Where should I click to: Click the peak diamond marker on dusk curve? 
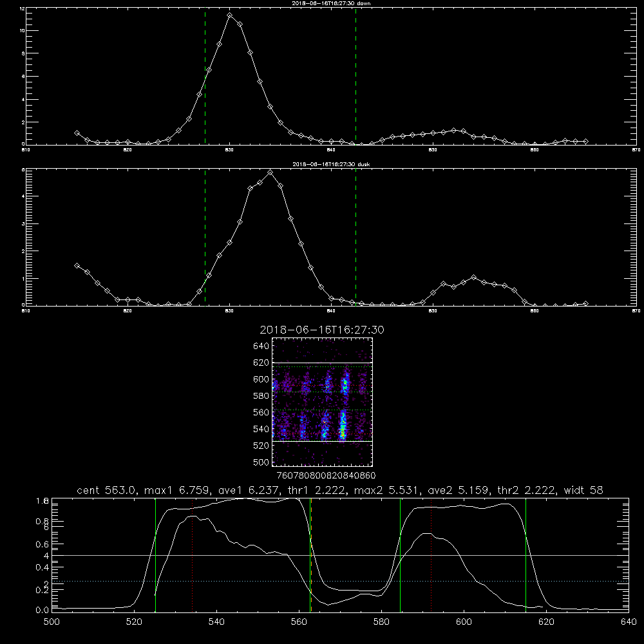click(x=270, y=173)
